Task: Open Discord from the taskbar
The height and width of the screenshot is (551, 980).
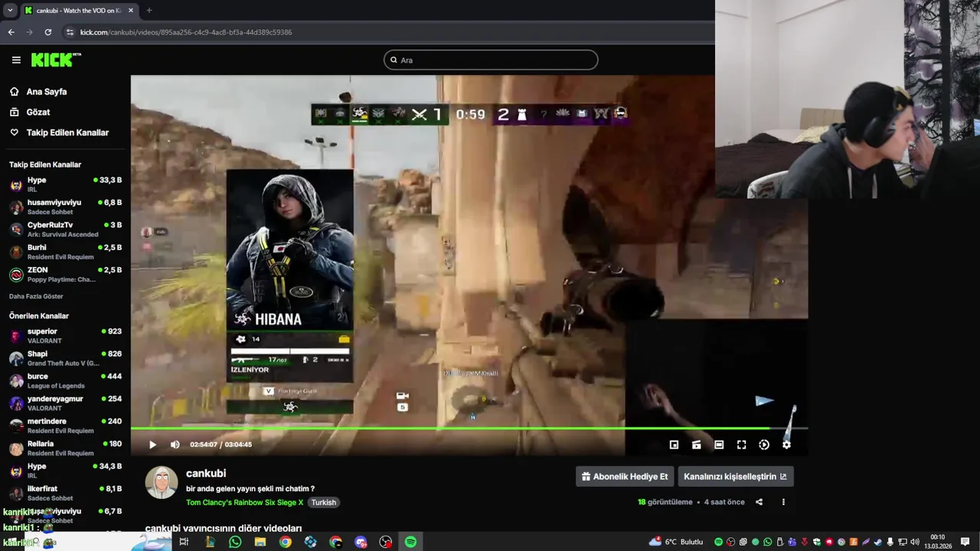Action: point(361,542)
